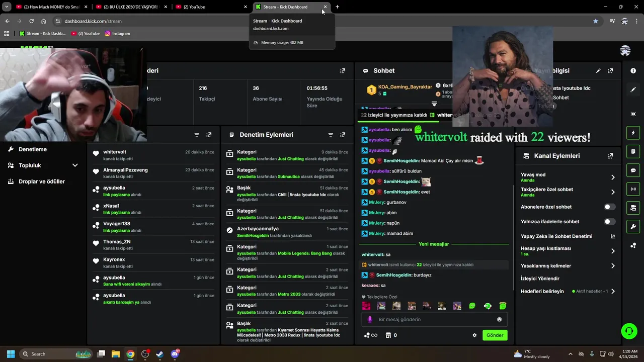This screenshot has width=644, height=362.
Task: Click the chat bubble icon in right sidebar
Action: click(633, 170)
